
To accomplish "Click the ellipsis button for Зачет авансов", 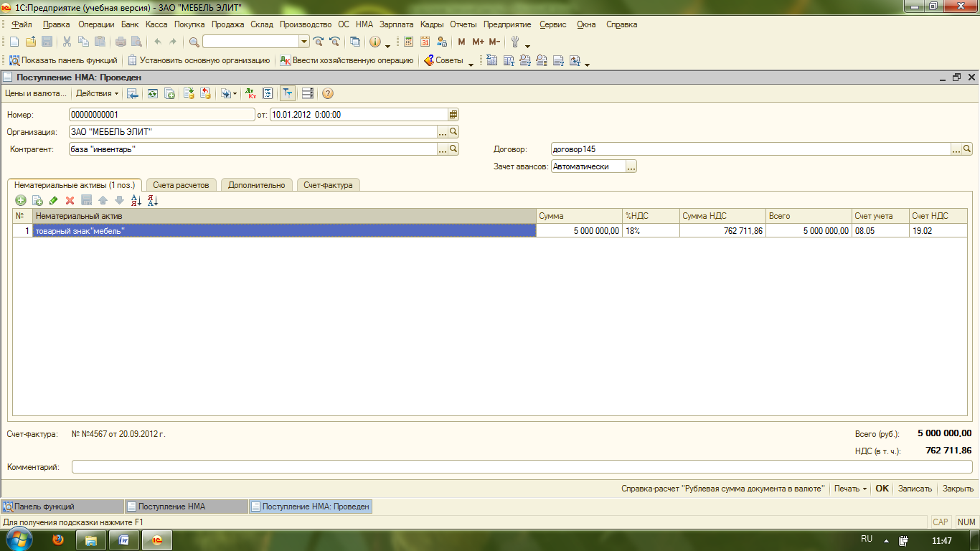I will click(631, 166).
